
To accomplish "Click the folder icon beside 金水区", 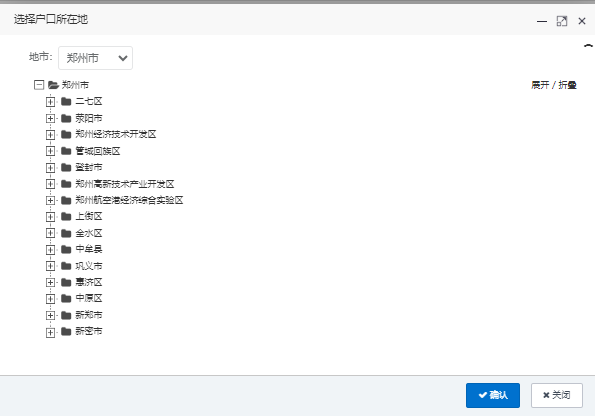I will (x=66, y=233).
